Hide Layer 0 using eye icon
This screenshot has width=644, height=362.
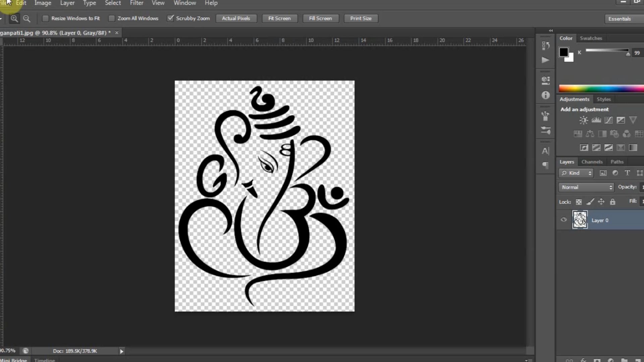[564, 220]
